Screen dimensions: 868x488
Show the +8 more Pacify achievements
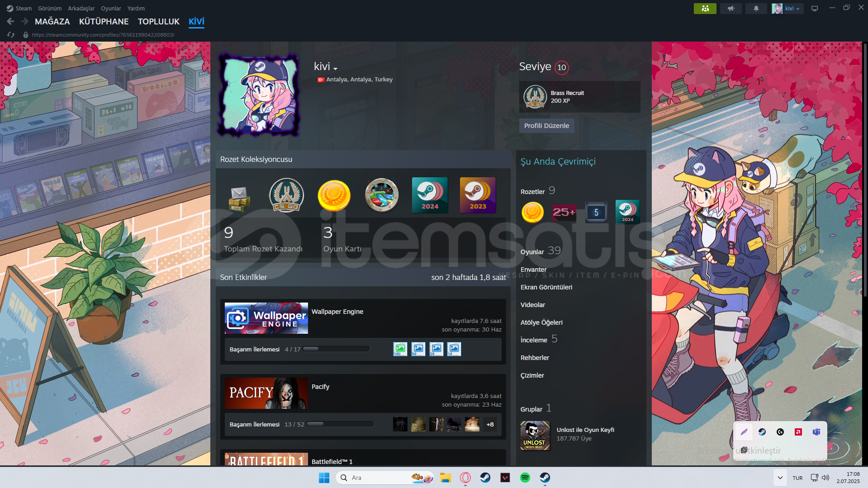click(490, 424)
